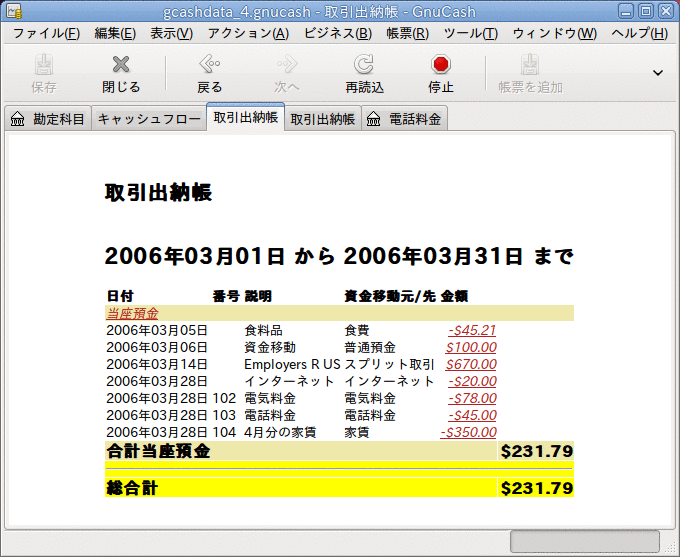Open the 編集(E) menu

pyautogui.click(x=115, y=33)
